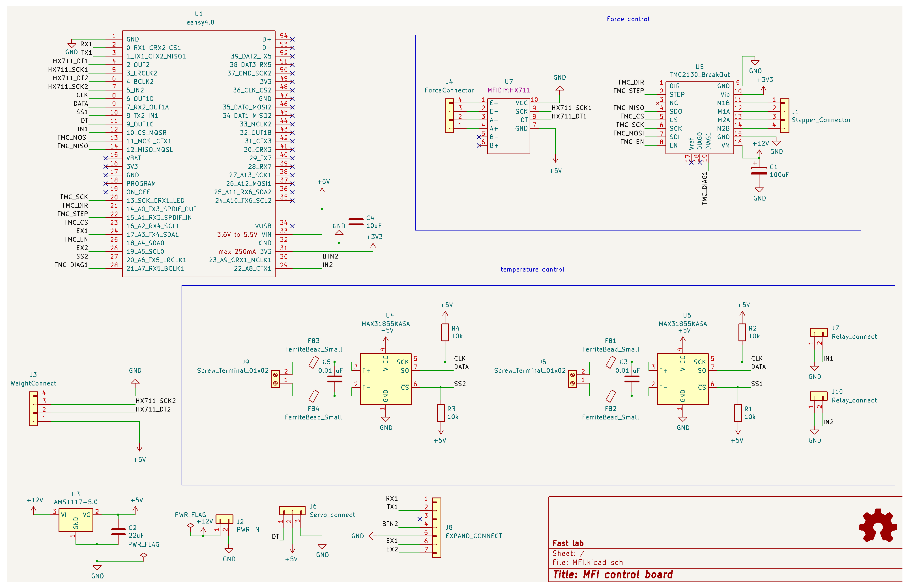This screenshot has width=909, height=588.
Task: Click the FB3 ferrite bead symbol
Action: [313, 362]
